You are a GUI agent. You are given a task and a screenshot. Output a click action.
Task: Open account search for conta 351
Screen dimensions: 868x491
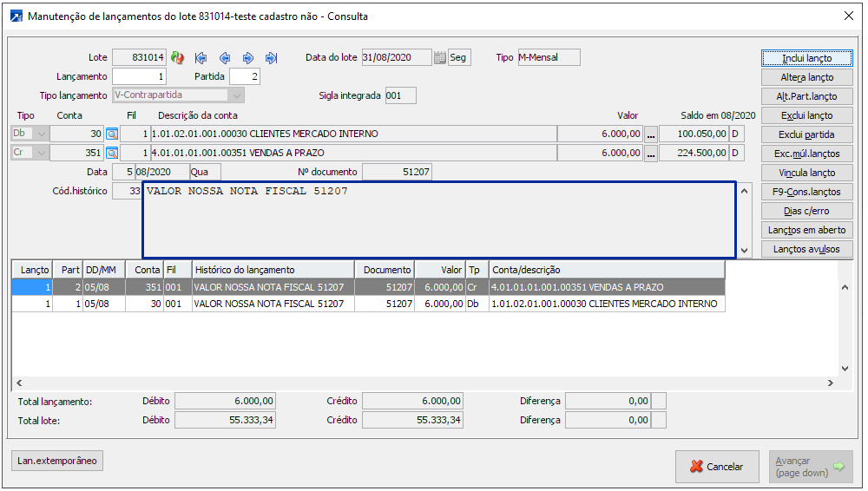(x=111, y=154)
